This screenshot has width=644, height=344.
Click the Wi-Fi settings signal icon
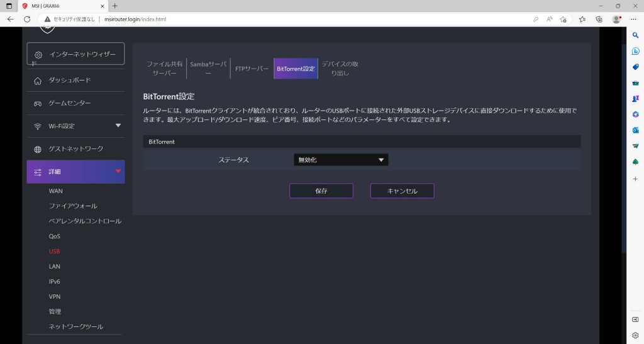tap(38, 126)
